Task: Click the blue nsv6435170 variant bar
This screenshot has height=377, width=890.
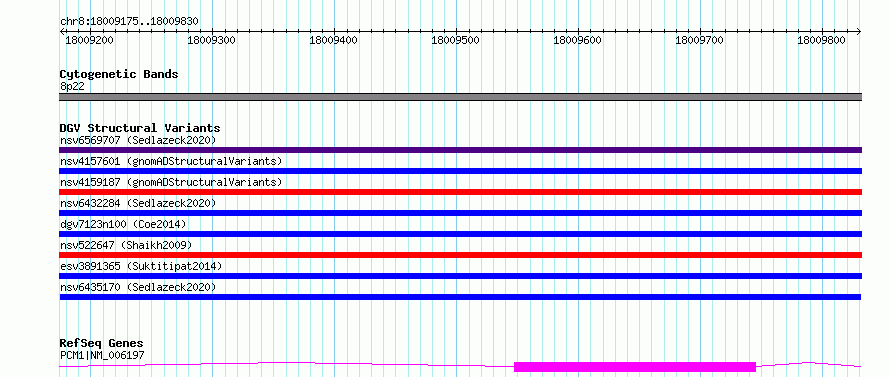Action: [x=460, y=297]
